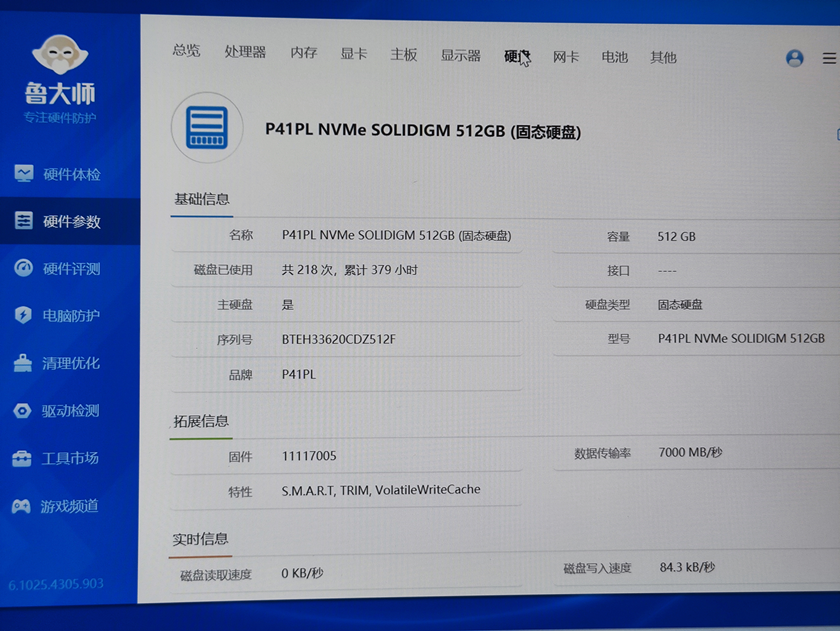Click the SSD drive icon

(x=207, y=128)
